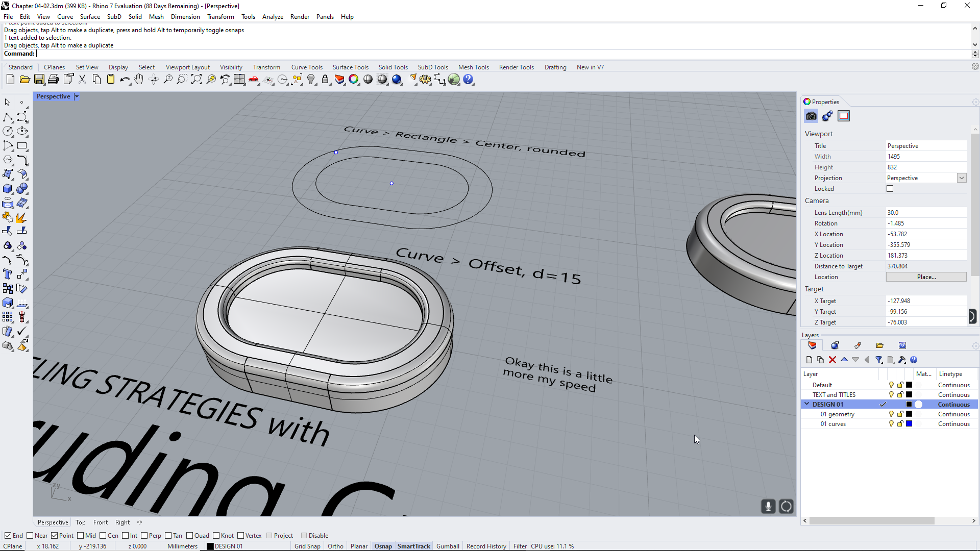Click the Grasshopper green icon

[x=454, y=80]
